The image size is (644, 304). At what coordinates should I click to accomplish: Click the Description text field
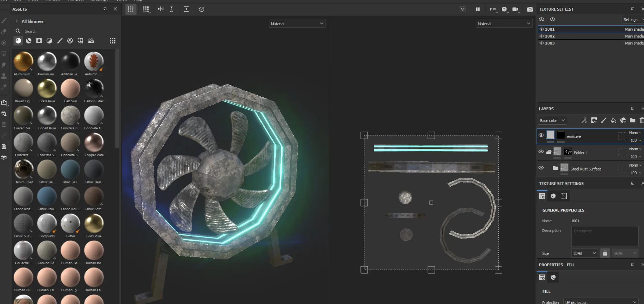605,236
